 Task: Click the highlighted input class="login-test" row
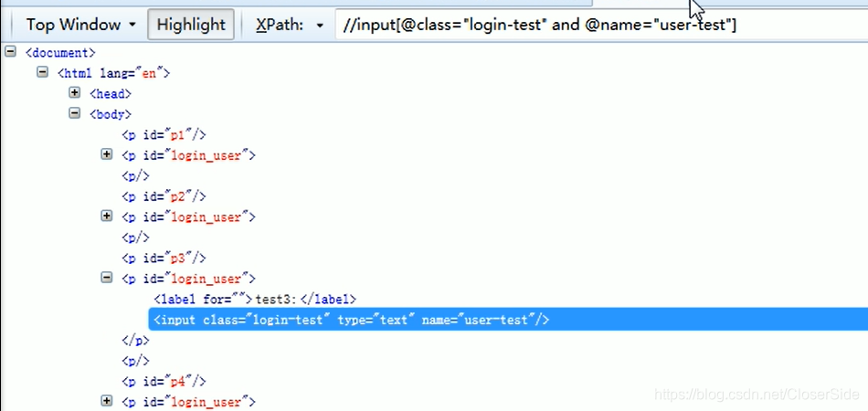(x=508, y=320)
